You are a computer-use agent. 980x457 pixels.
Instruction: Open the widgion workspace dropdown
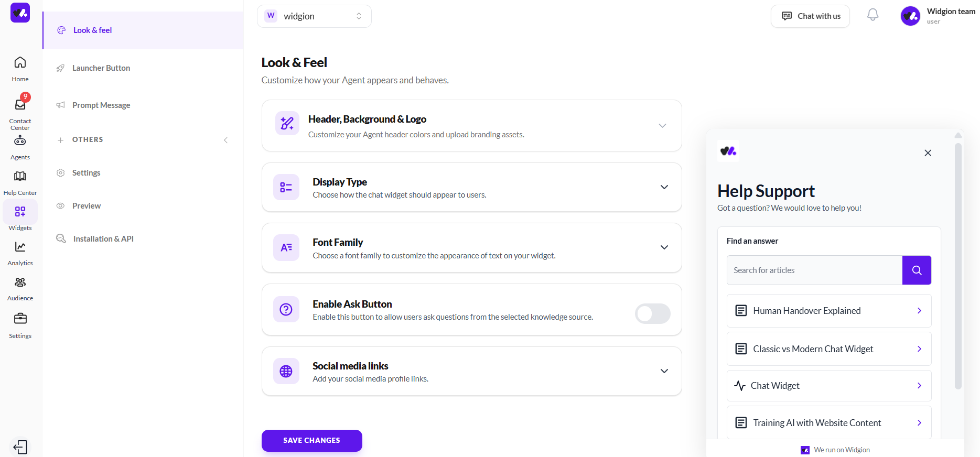pos(314,16)
